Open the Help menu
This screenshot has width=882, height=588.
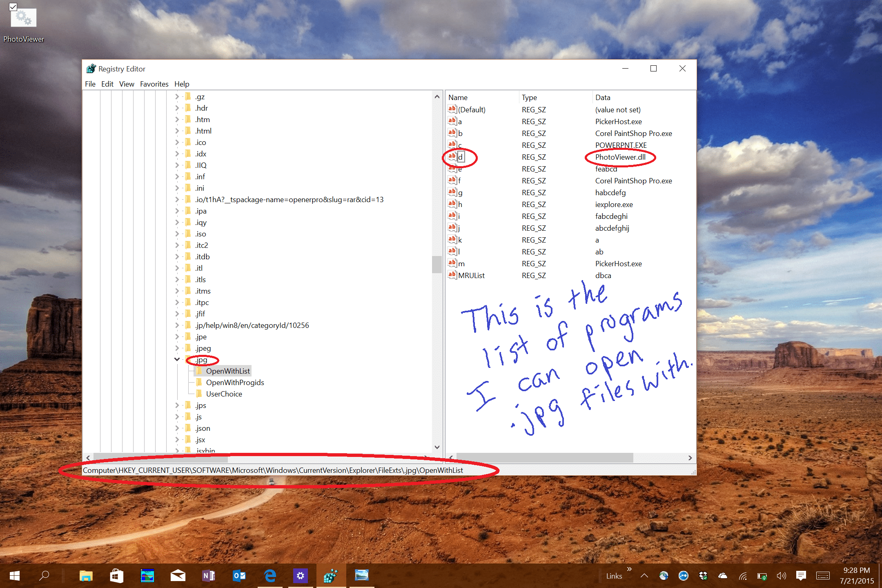(x=182, y=84)
